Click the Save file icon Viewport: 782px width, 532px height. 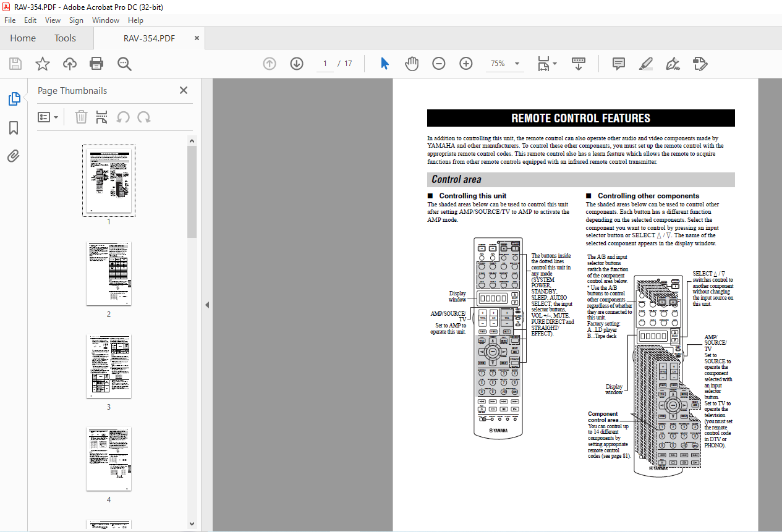click(15, 64)
